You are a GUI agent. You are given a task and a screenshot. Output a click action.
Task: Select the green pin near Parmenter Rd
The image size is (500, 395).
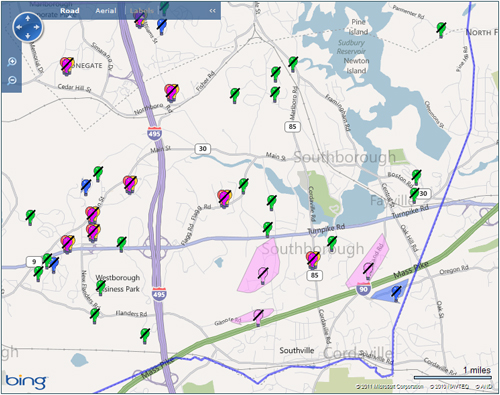441,30
